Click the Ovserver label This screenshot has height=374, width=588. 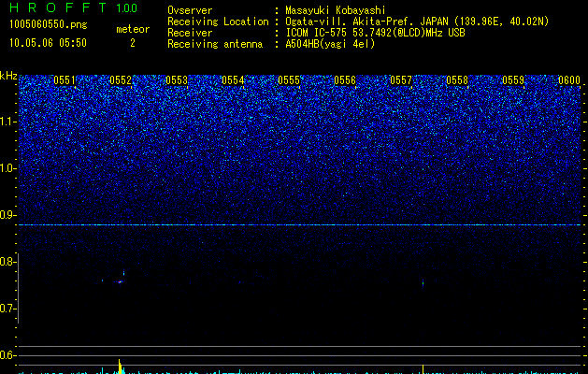190,10
